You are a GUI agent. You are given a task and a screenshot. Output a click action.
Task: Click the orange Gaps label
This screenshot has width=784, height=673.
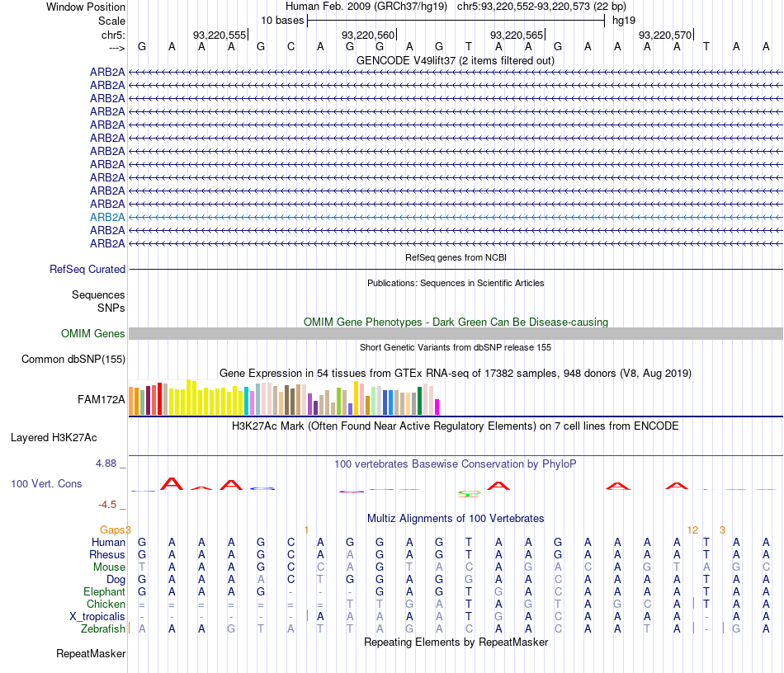tap(112, 530)
